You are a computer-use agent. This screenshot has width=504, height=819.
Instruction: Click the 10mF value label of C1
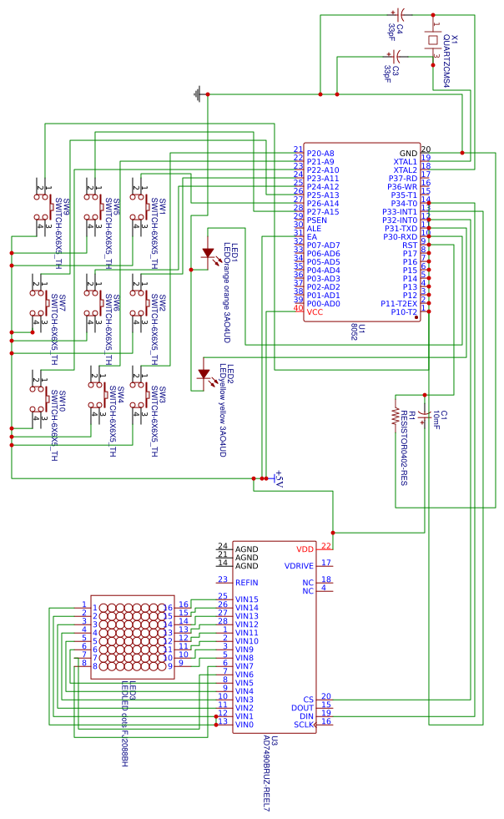436,420
